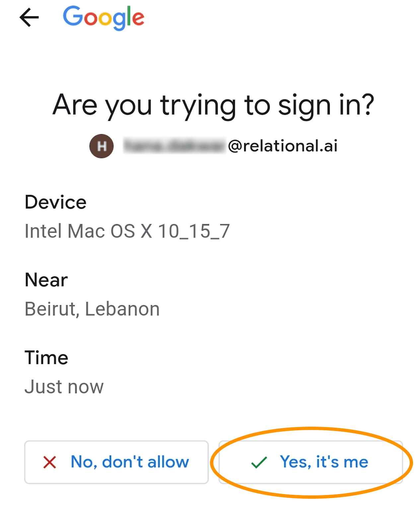Click the Near label
Screen dimensions: 420x513
(x=46, y=280)
